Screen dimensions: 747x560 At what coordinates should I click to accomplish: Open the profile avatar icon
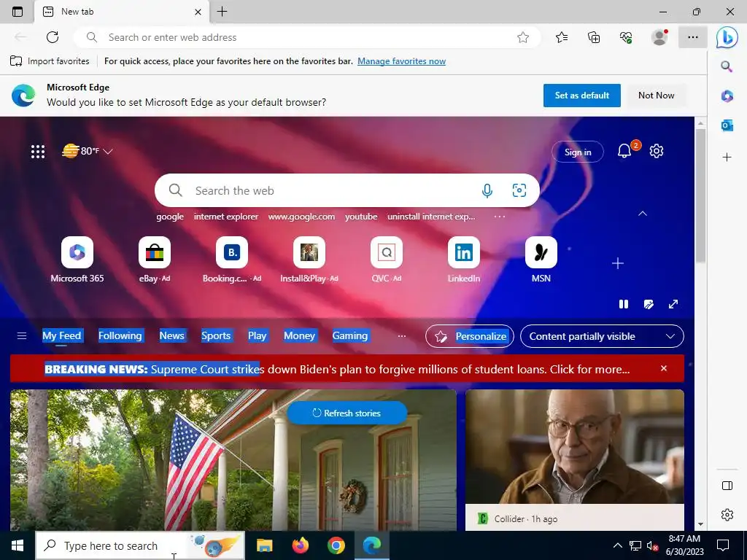coord(659,37)
